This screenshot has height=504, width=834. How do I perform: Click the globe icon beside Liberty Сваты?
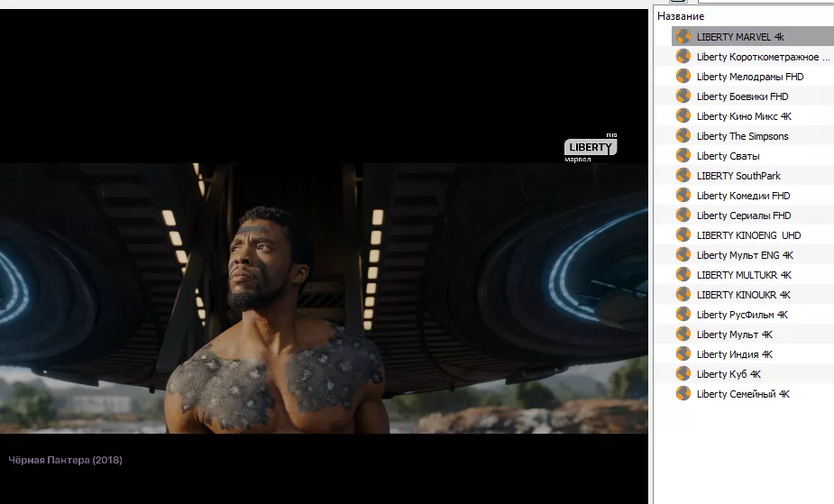(x=683, y=156)
